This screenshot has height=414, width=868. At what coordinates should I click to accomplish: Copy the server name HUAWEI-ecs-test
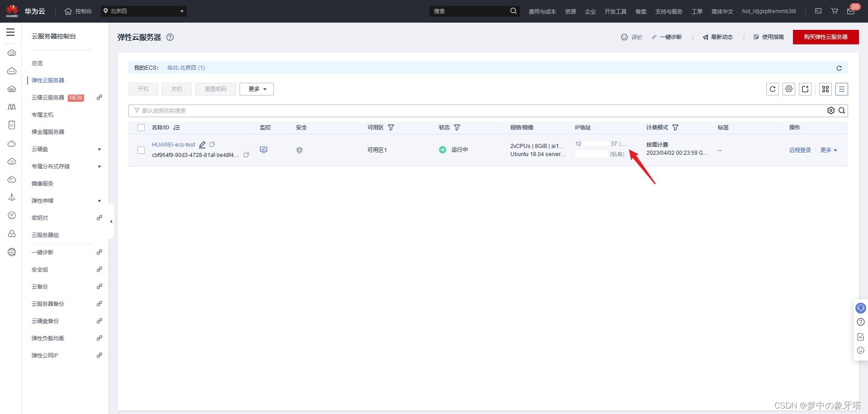coord(212,144)
